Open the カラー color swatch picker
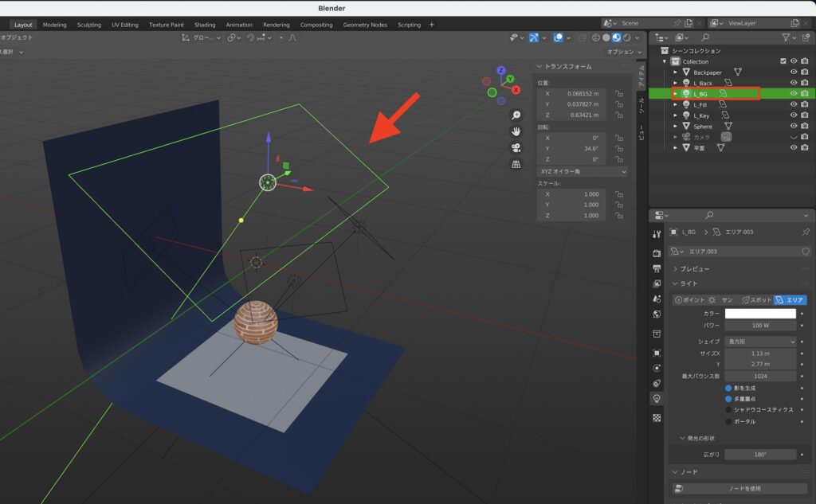 point(760,314)
